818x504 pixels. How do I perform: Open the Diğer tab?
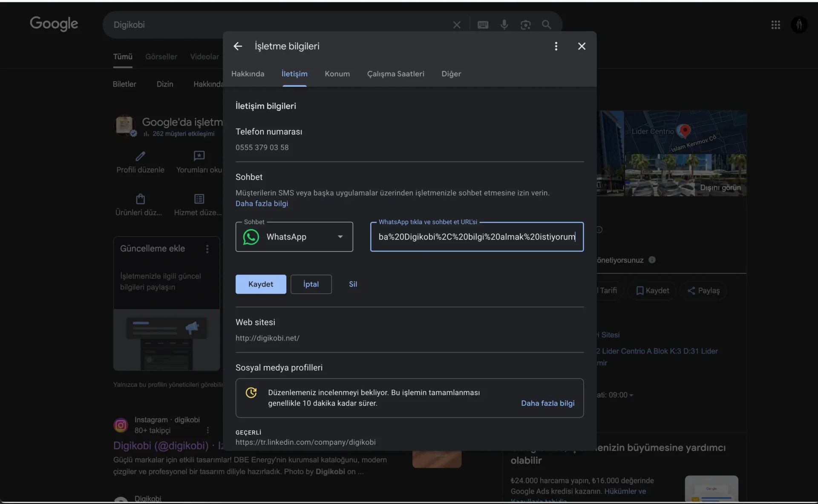(x=451, y=74)
